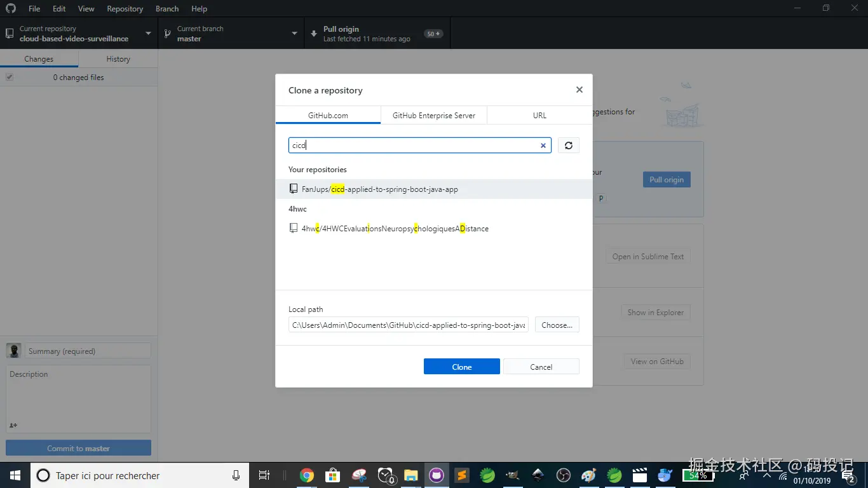Open the clapperboard Movies app in the taskbar
The width and height of the screenshot is (868, 488).
coord(640,475)
